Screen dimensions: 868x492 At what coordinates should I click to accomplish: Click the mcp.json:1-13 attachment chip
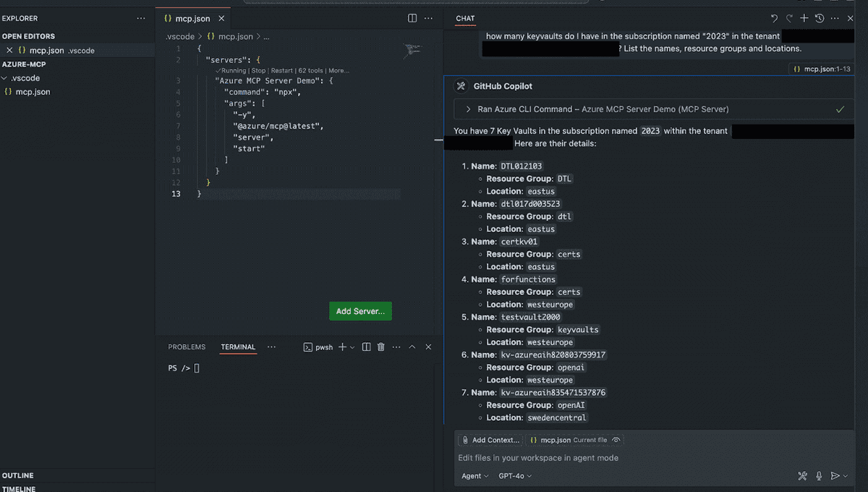[821, 69]
